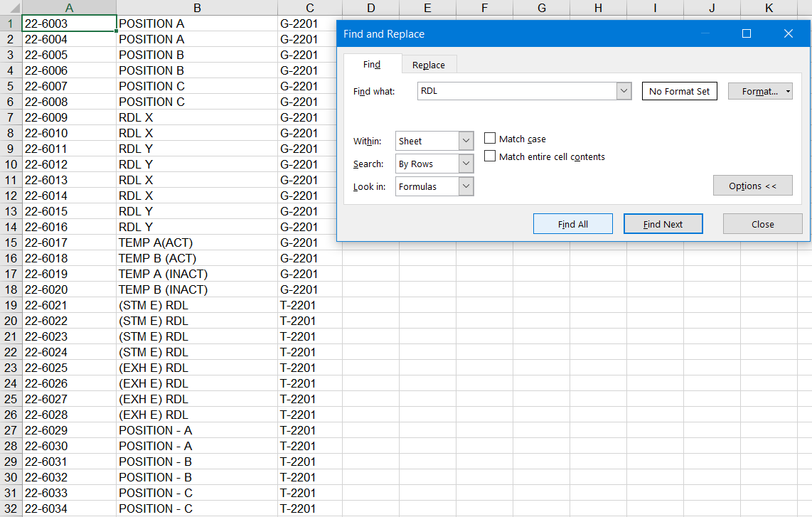Click TEMP B (ACT) cell

pos(197,258)
